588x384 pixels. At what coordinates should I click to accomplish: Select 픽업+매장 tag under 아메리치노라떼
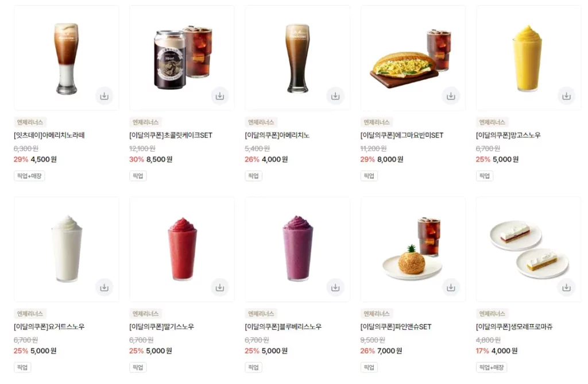tap(29, 176)
